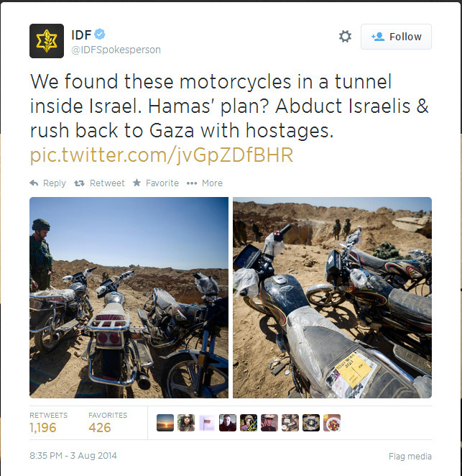Image resolution: width=462 pixels, height=476 pixels.
Task: Click the second user avatar in row
Action: tap(186, 423)
